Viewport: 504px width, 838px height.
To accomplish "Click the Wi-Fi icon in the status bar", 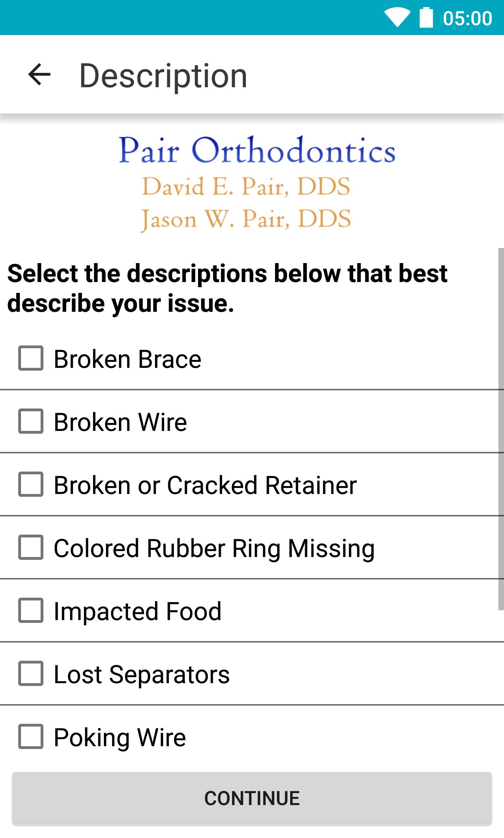I will (397, 17).
